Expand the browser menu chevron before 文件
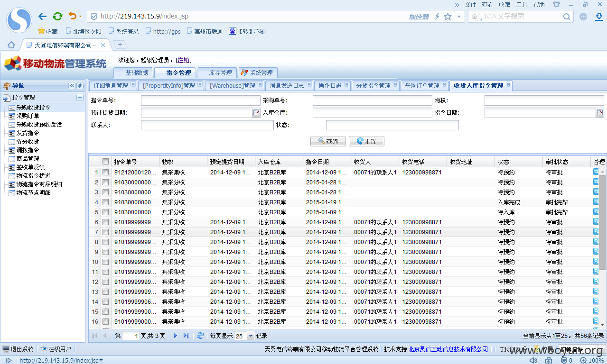The image size is (607, 364). 457,4
